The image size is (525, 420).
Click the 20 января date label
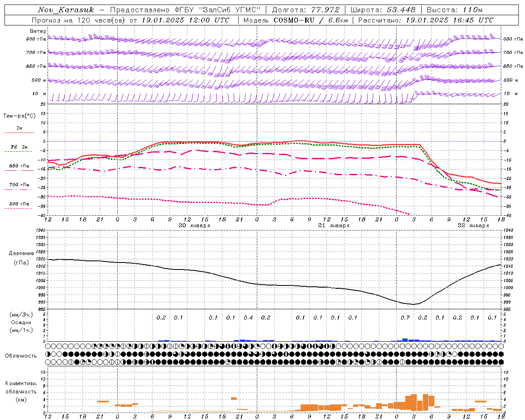[x=194, y=226]
